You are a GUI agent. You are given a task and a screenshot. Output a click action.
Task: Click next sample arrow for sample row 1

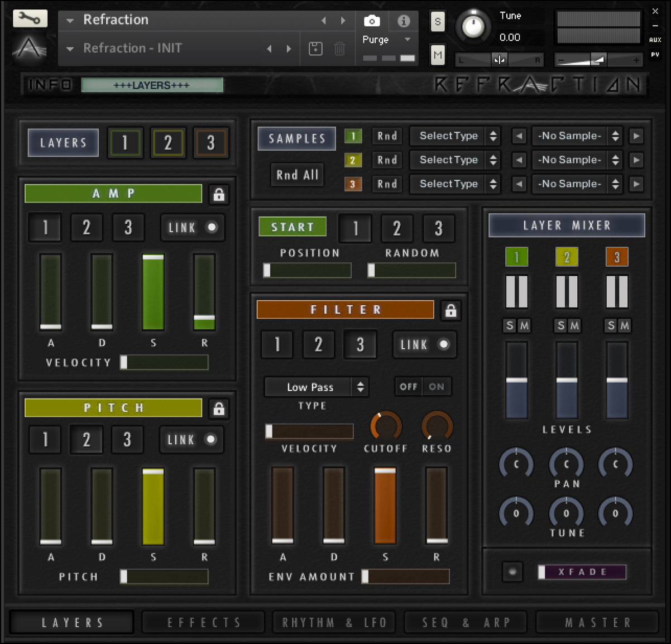636,136
